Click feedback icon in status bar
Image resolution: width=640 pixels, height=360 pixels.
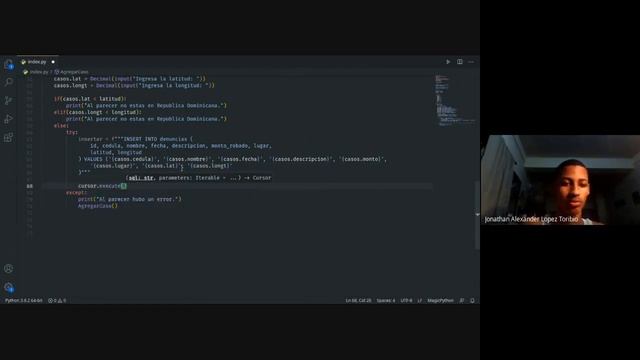462,300
